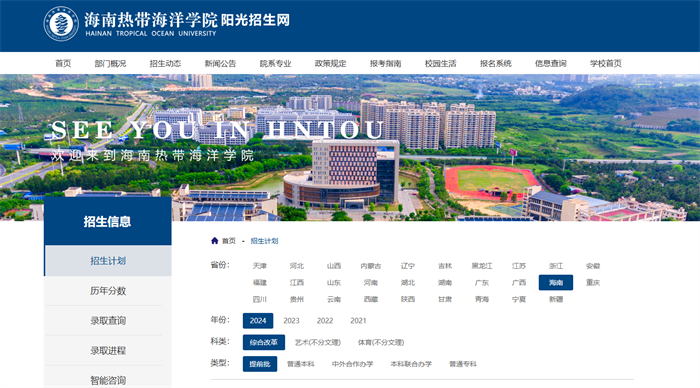Go to 学校首页 in navigation bar
The width and height of the screenshot is (700, 388).
(x=606, y=63)
